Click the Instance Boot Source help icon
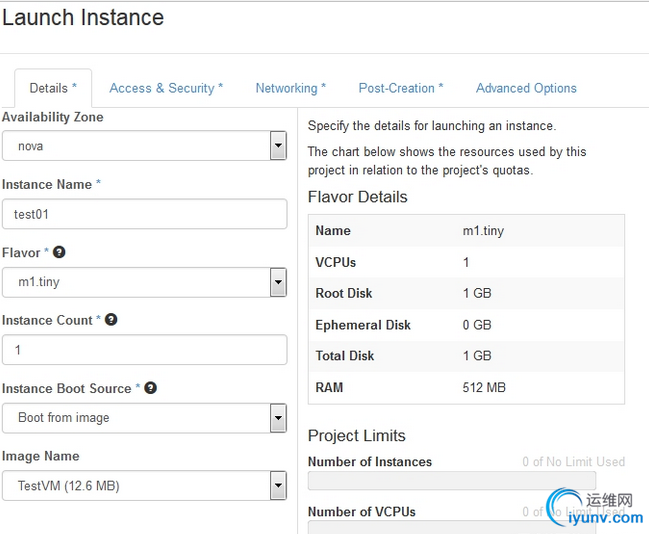649x534 pixels. click(x=150, y=388)
